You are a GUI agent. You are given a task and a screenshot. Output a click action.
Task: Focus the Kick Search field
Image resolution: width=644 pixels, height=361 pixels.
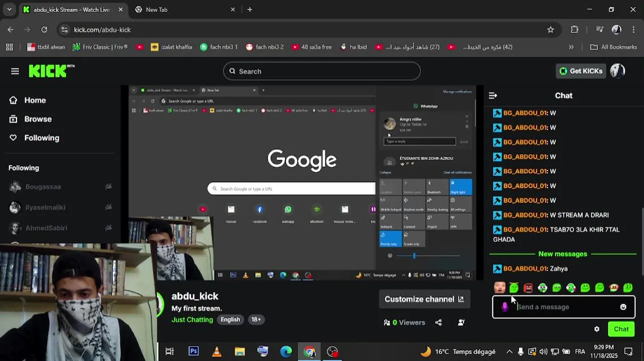[321, 71]
